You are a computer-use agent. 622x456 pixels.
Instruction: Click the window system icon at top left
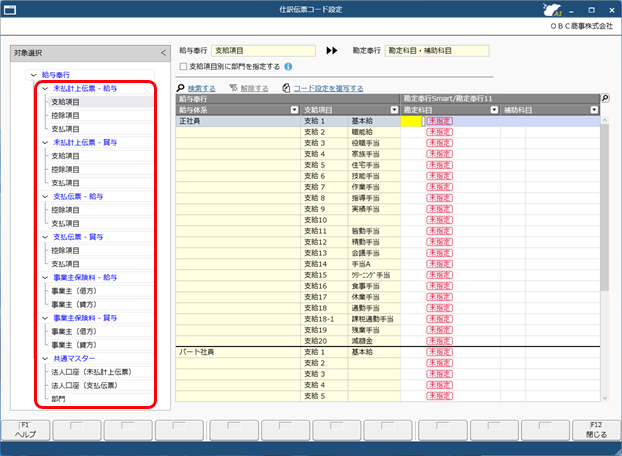[10, 10]
